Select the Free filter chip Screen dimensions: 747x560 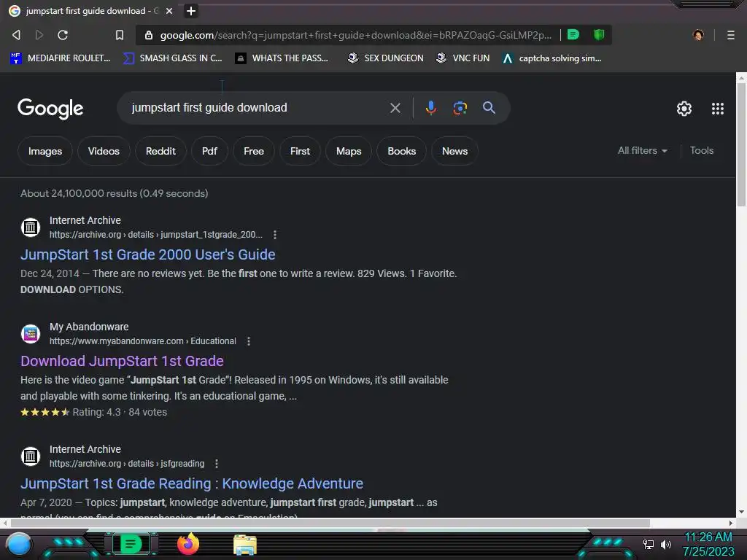tap(253, 151)
